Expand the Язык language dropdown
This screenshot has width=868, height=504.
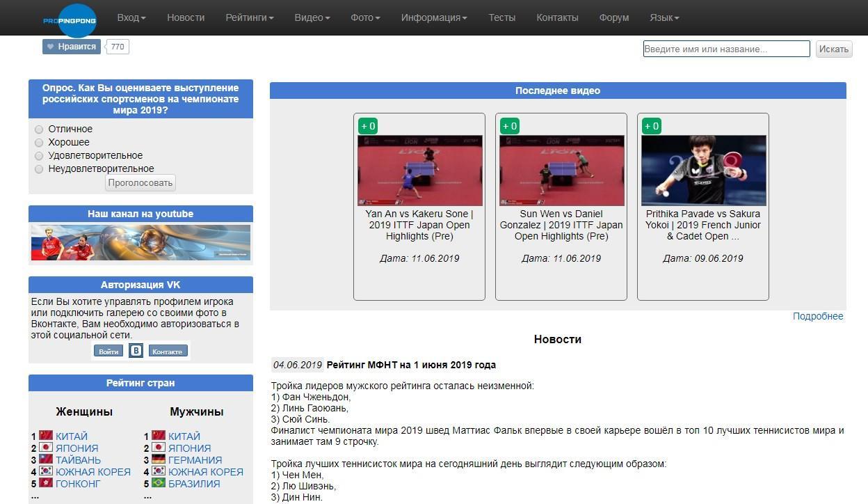click(x=664, y=17)
